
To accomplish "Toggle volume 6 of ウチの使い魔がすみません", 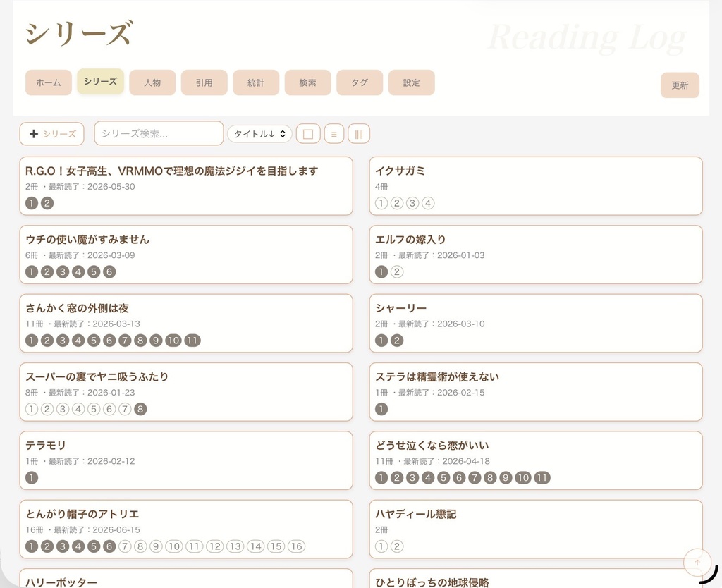I will tap(109, 271).
